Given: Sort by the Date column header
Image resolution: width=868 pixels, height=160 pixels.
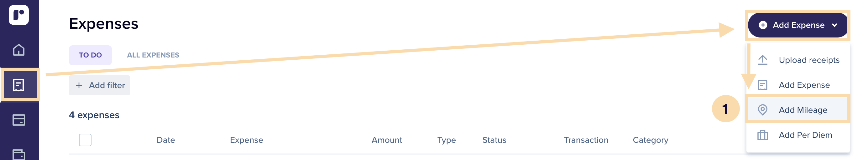Looking at the screenshot, I should tap(166, 140).
